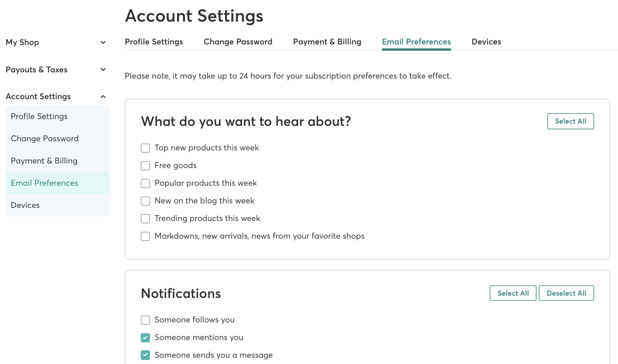Check New on the blog this week
Viewport: 618px width, 364px height.
click(x=145, y=201)
